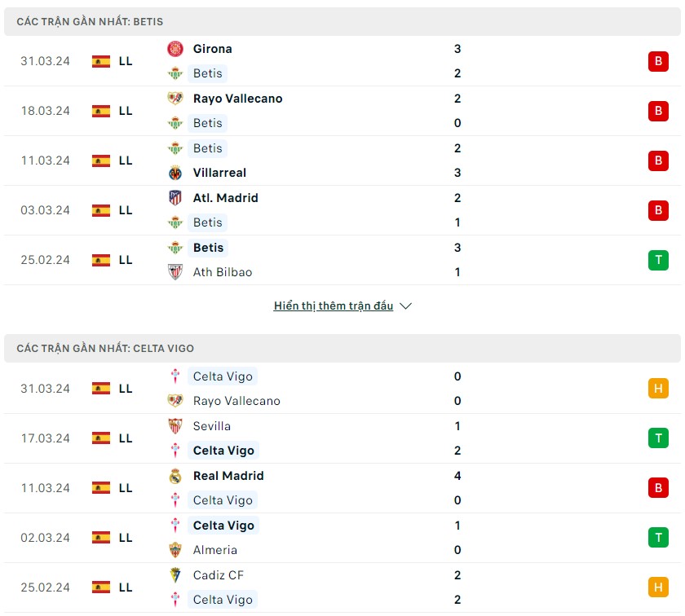
Task: Click the Spain flag on 31.03.24 Betis row
Action: point(101,61)
